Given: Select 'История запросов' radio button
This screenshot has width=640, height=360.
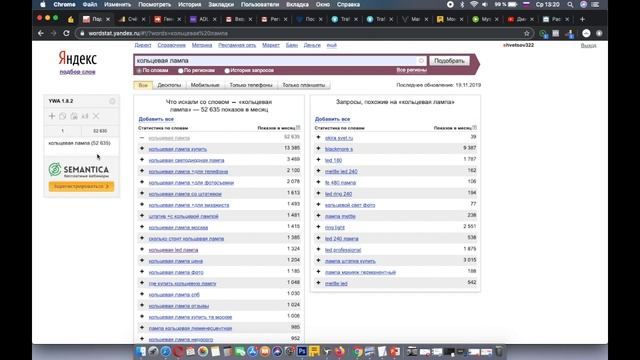Looking at the screenshot, I should coord(227,71).
